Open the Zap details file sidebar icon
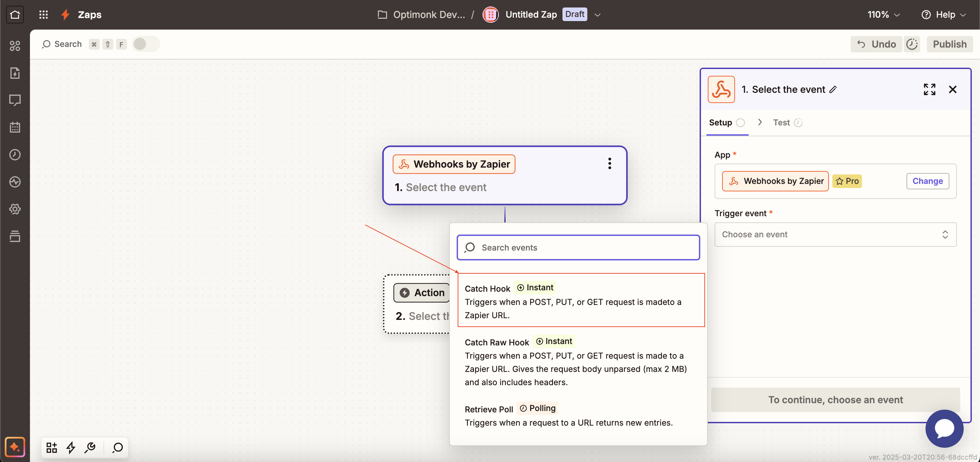 coord(15,73)
